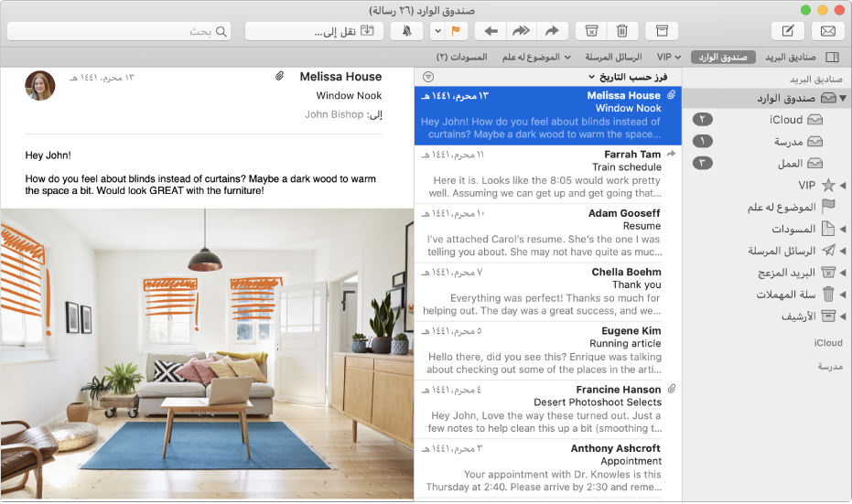The height and width of the screenshot is (504, 852).
Task: Click the Get Mail envelope icon
Action: coord(827,31)
